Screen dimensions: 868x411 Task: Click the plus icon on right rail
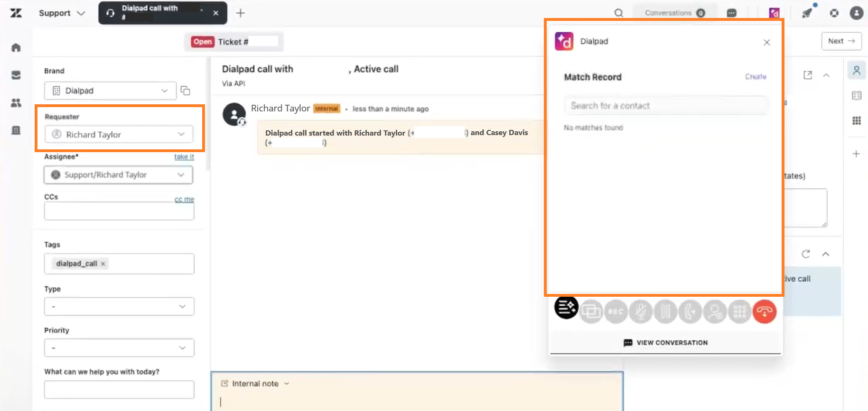[856, 154]
